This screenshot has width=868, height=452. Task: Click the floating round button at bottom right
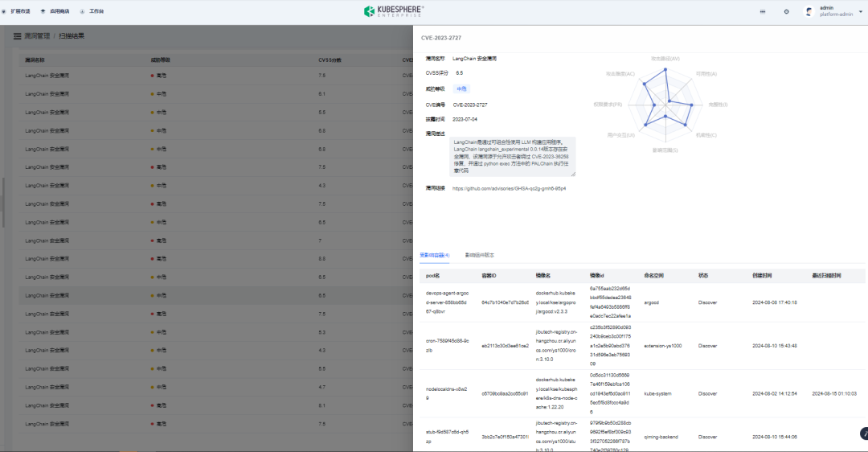[863, 434]
